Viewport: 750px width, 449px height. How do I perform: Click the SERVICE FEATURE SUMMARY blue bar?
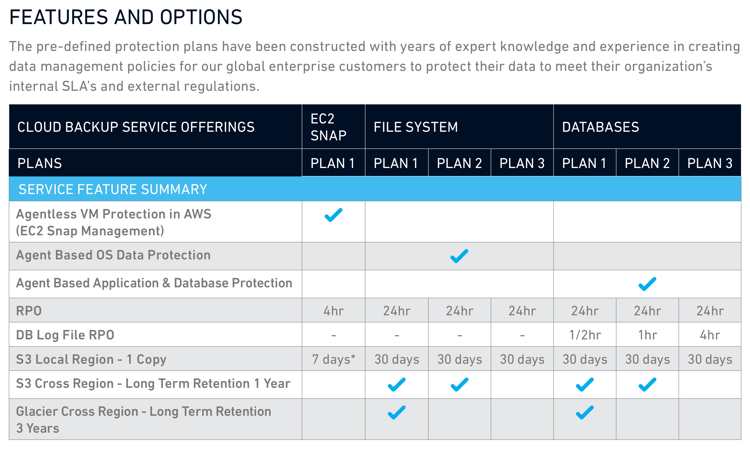pos(375,189)
